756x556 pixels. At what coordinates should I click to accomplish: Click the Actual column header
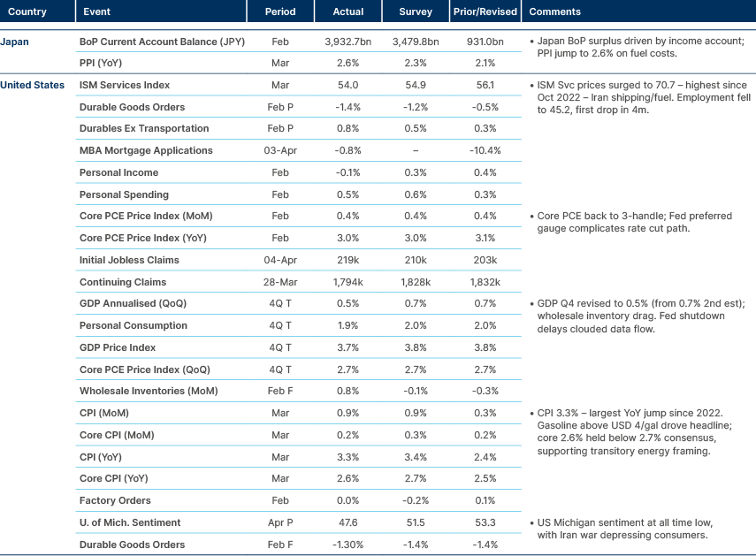click(x=348, y=11)
